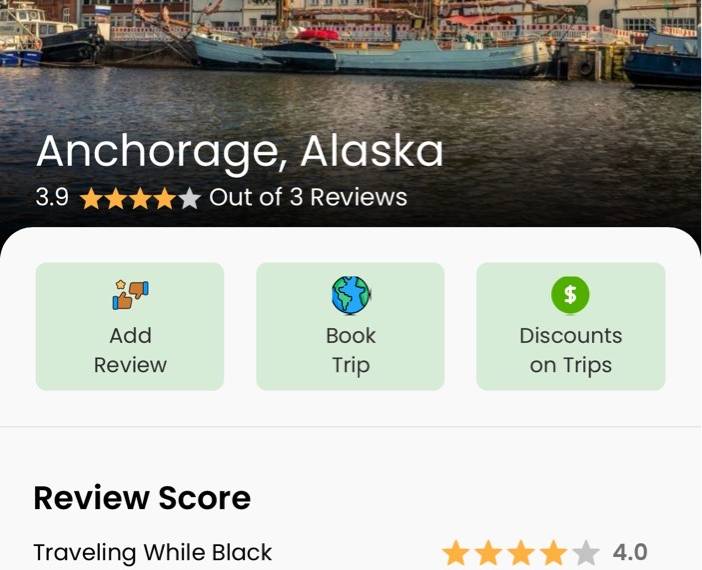702x570 pixels.
Task: Click Traveling While Black category label
Action: pos(153,553)
